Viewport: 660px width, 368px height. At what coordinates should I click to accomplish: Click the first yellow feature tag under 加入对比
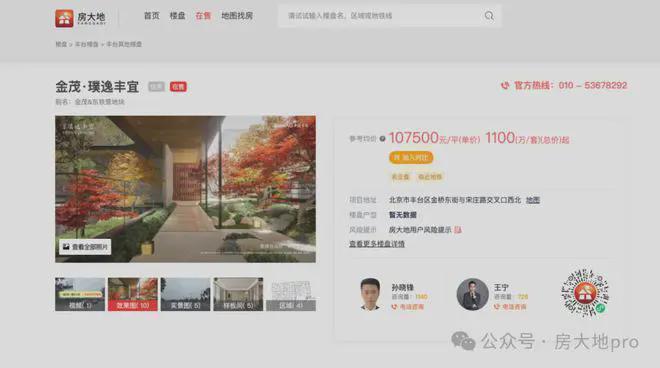[x=400, y=177]
